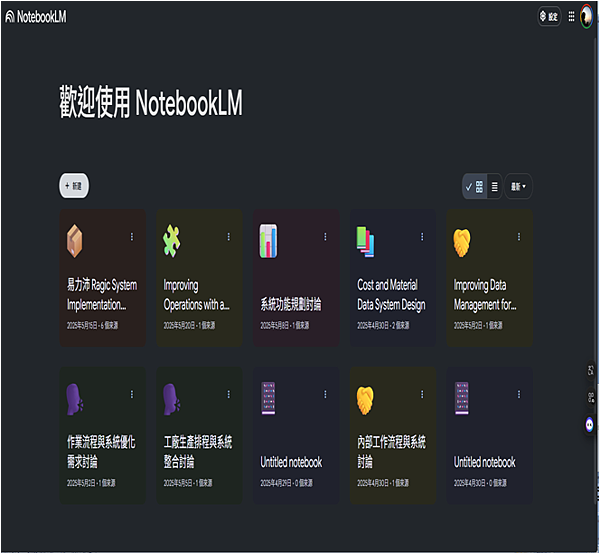600x554 pixels.
Task: Open more options on Improving Operations card
Action: [x=229, y=237]
